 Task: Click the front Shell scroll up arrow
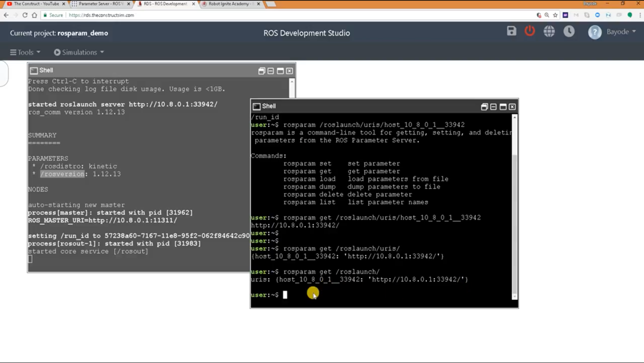pos(515,117)
